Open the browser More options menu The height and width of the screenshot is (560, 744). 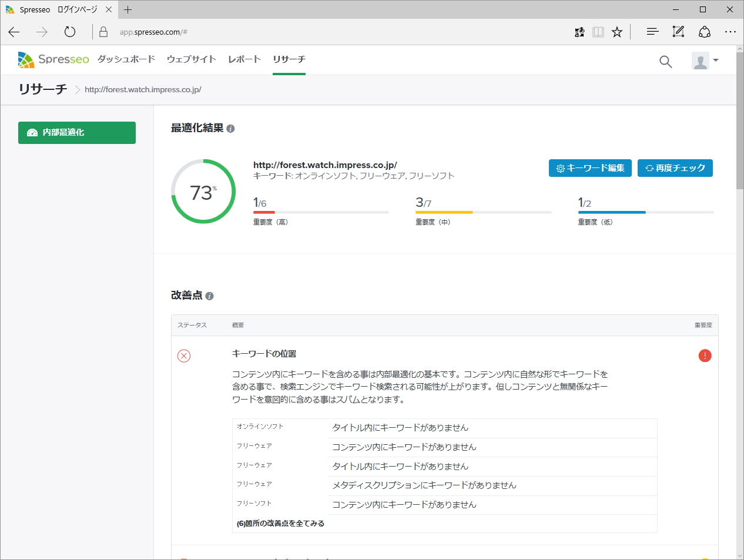[x=730, y=32]
